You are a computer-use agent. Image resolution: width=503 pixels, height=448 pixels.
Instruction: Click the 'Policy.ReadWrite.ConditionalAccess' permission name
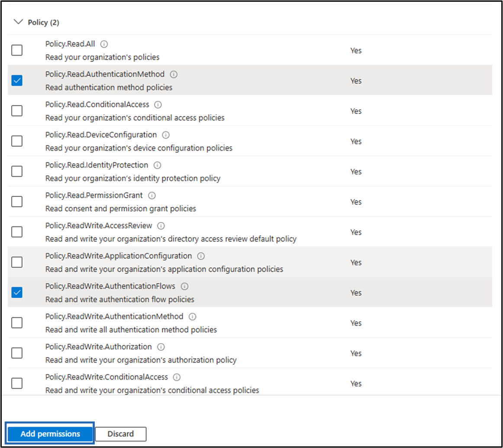[106, 377]
